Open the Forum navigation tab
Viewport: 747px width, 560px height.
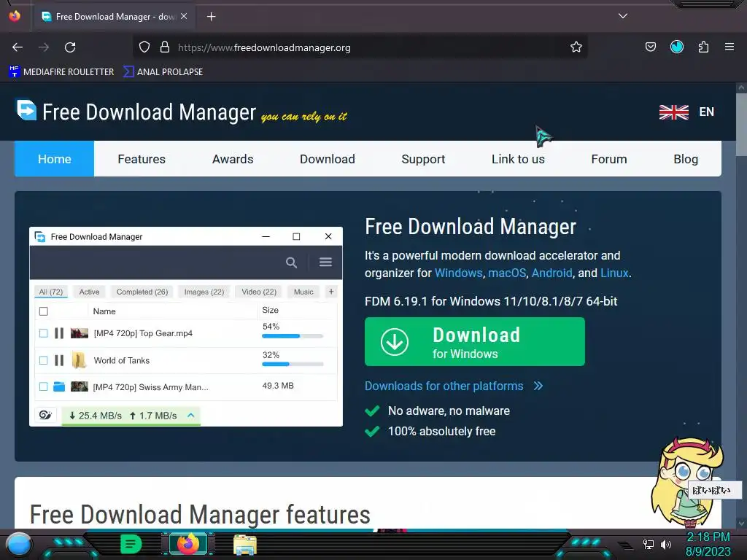[609, 159]
